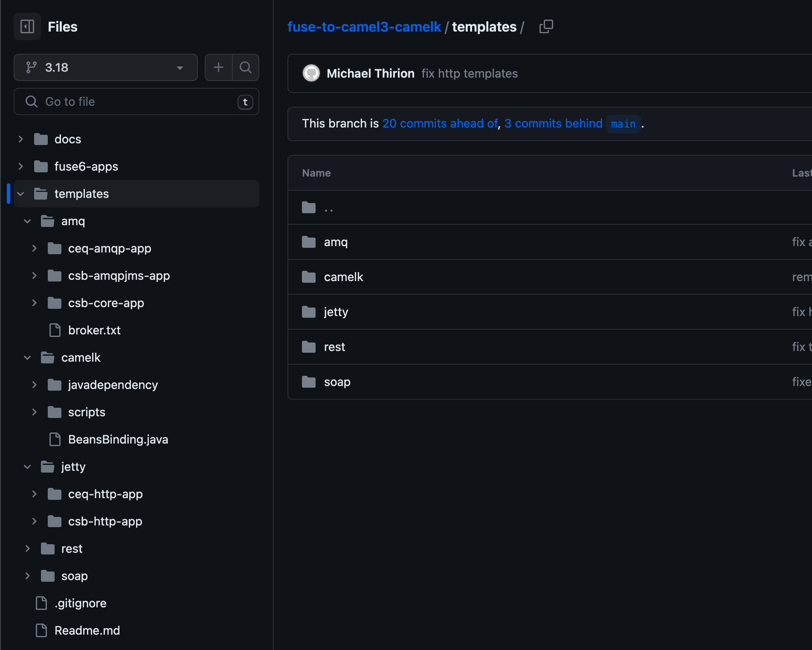Click the add new file plus icon

point(218,67)
